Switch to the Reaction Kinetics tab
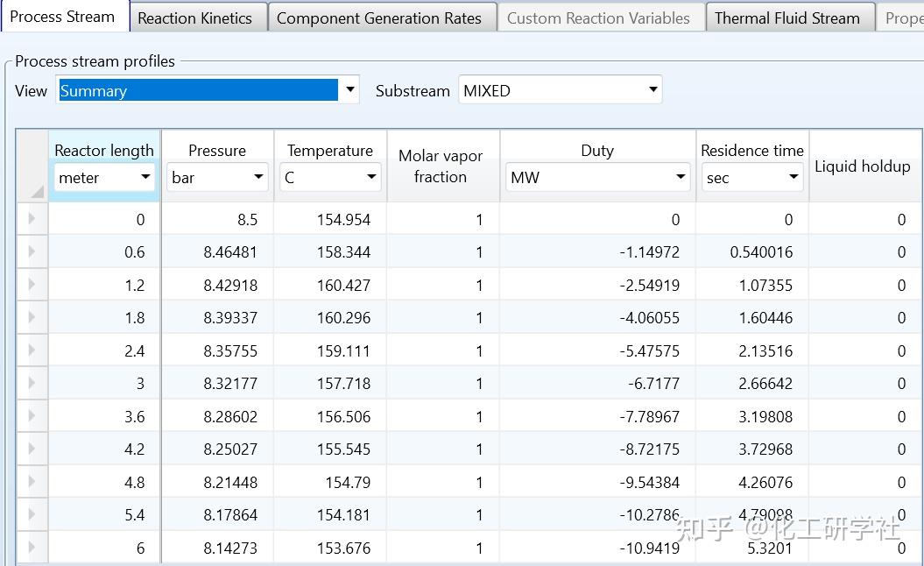The height and width of the screenshot is (566, 924). (x=194, y=18)
